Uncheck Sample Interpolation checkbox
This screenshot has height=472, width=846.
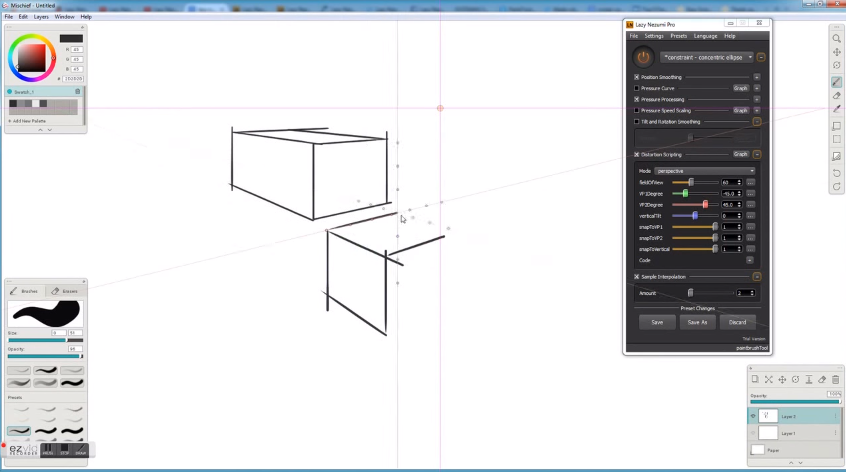coord(637,277)
